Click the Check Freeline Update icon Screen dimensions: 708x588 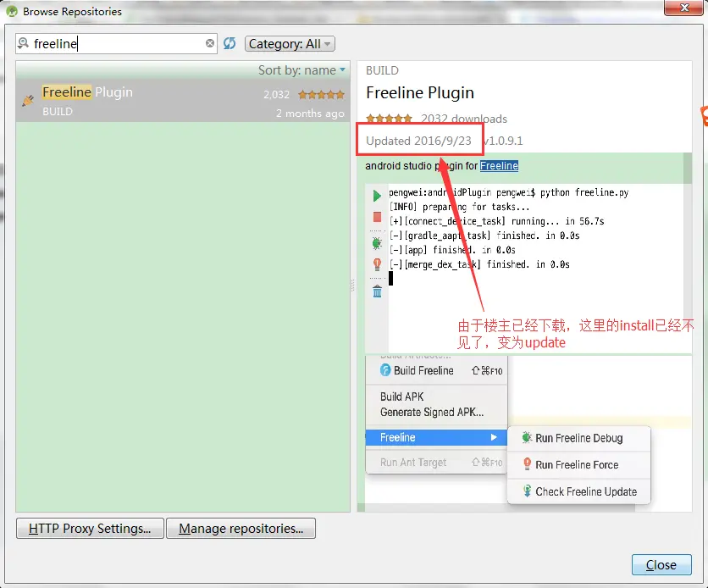[527, 491]
